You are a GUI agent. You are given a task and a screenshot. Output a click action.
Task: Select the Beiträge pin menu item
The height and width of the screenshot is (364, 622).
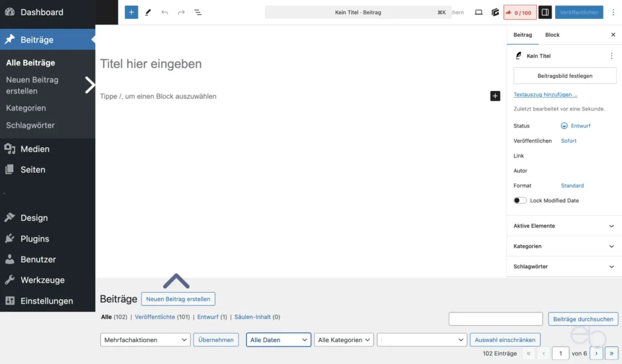tap(47, 39)
